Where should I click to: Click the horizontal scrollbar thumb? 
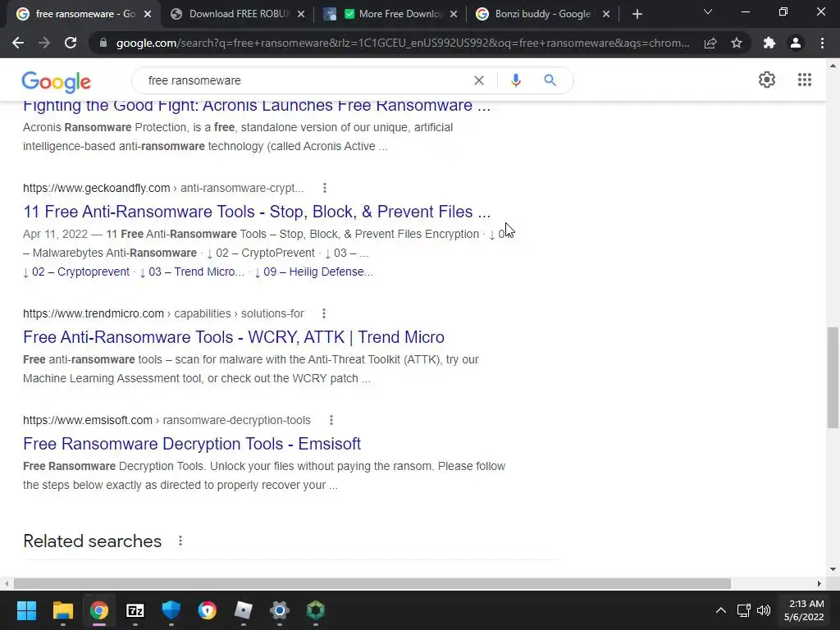click(372, 583)
